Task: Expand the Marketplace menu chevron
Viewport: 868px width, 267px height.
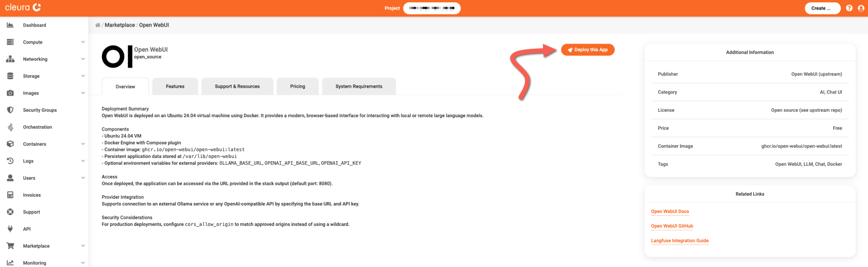Action: point(83,246)
